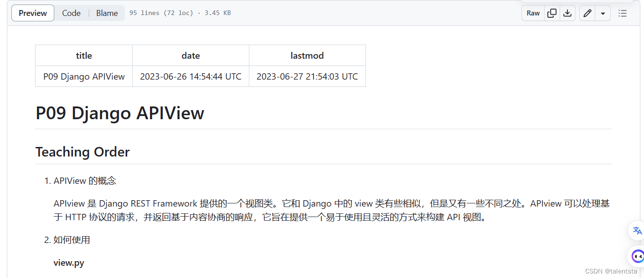The height and width of the screenshot is (278, 644).
Task: Copy the raw file contents
Action: coord(551,13)
